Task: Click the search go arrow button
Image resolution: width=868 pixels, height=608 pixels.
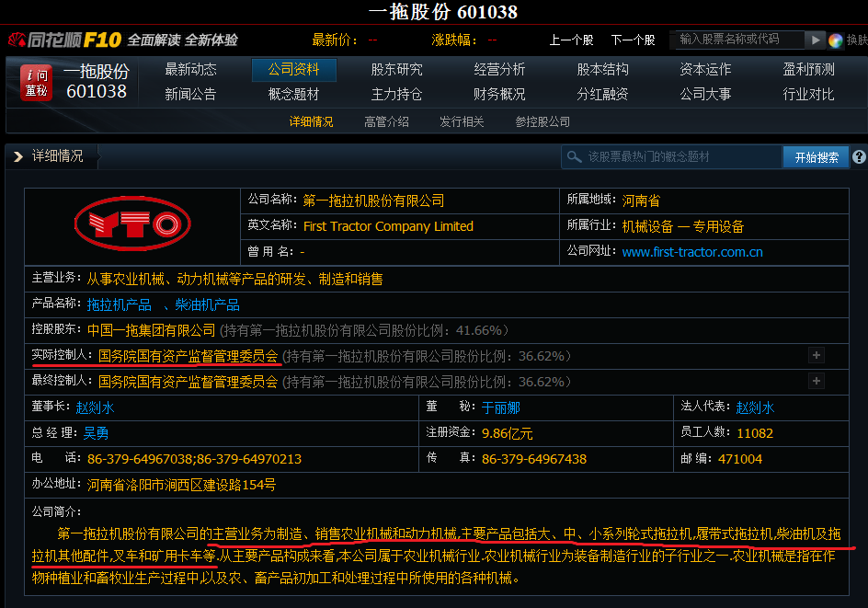Action: click(815, 40)
